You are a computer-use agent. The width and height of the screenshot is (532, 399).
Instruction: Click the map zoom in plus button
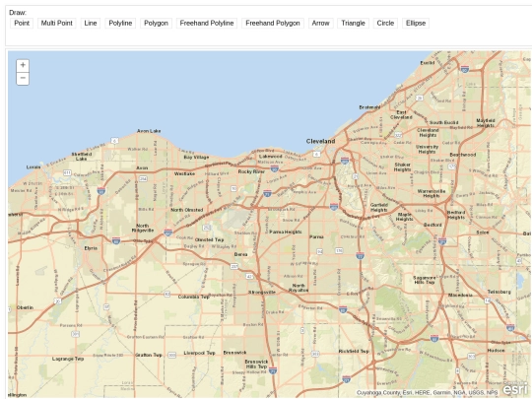23,65
